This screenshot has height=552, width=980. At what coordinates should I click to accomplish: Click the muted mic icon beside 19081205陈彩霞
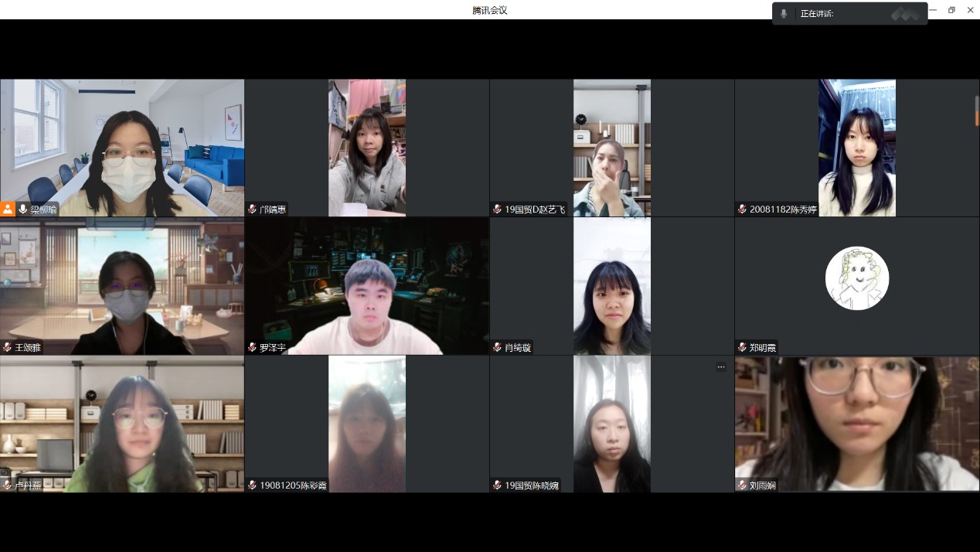[x=251, y=486]
